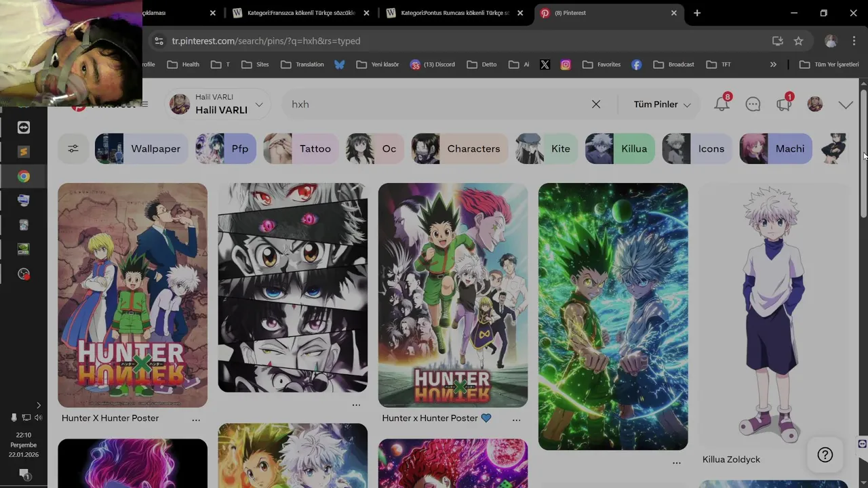Open the Chrome profile avatar

pos(831,41)
